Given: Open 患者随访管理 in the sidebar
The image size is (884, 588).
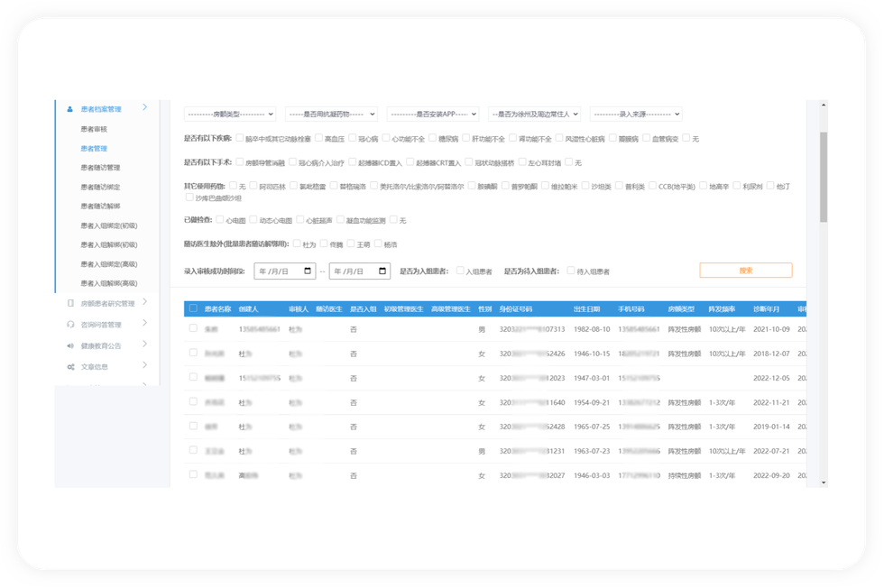Looking at the screenshot, I should click(100, 168).
